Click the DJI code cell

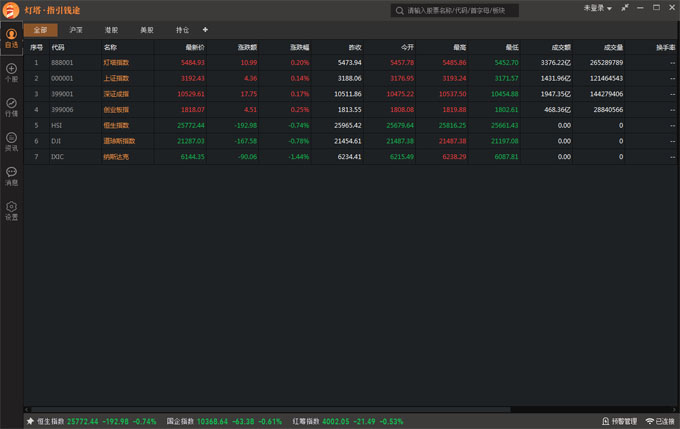point(56,141)
